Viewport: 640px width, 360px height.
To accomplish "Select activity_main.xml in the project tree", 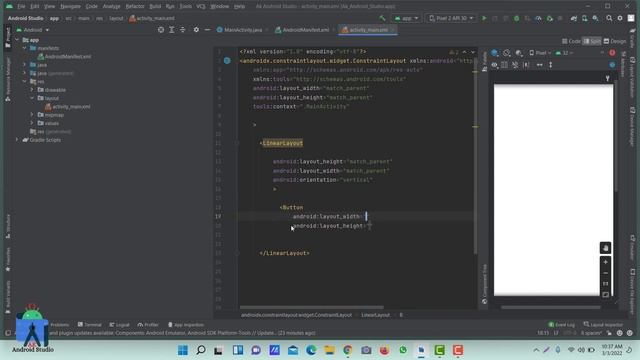I will click(x=68, y=107).
